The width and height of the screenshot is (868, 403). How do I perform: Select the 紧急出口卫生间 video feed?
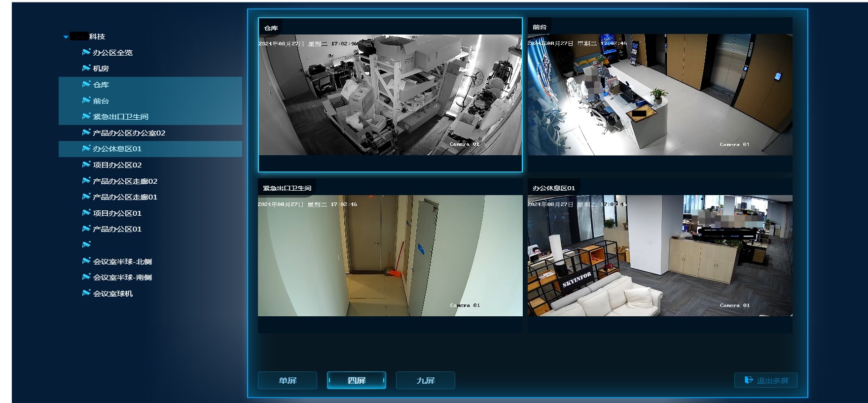click(390, 255)
